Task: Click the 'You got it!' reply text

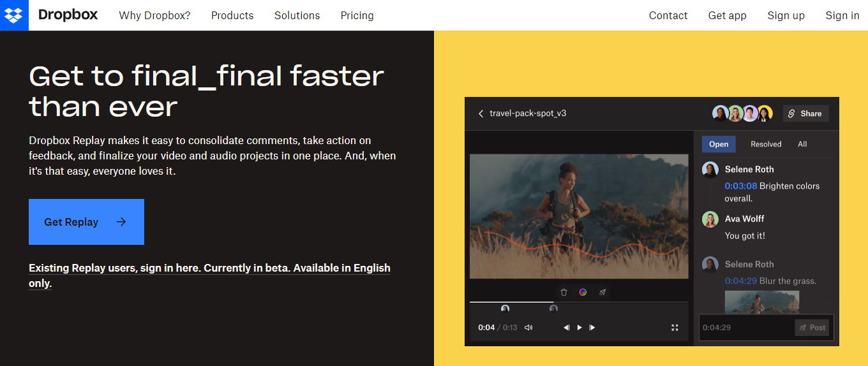Action: 745,236
